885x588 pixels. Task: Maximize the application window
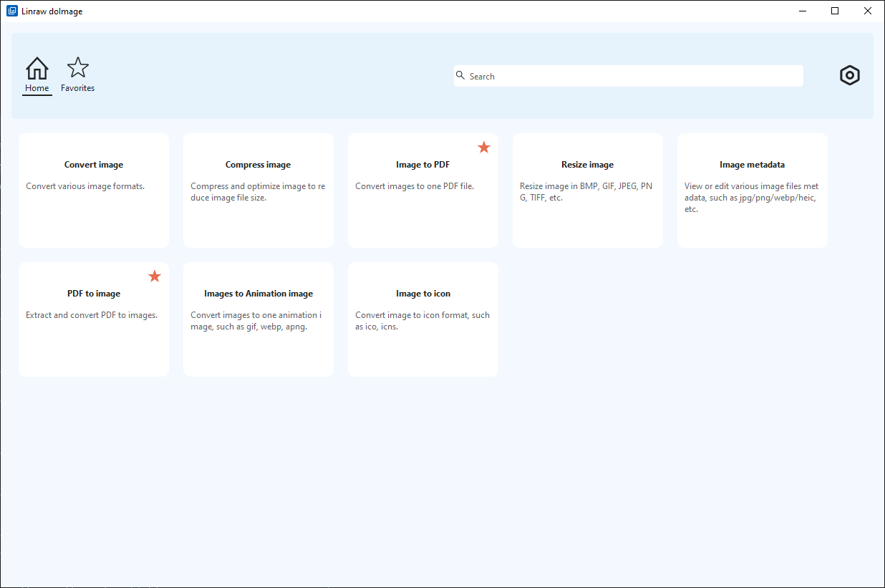[x=835, y=11]
